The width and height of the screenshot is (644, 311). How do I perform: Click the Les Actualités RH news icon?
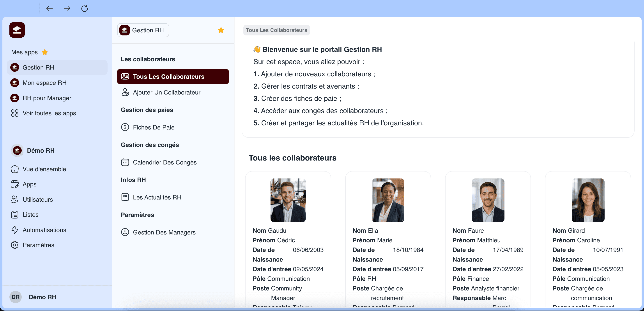(125, 197)
